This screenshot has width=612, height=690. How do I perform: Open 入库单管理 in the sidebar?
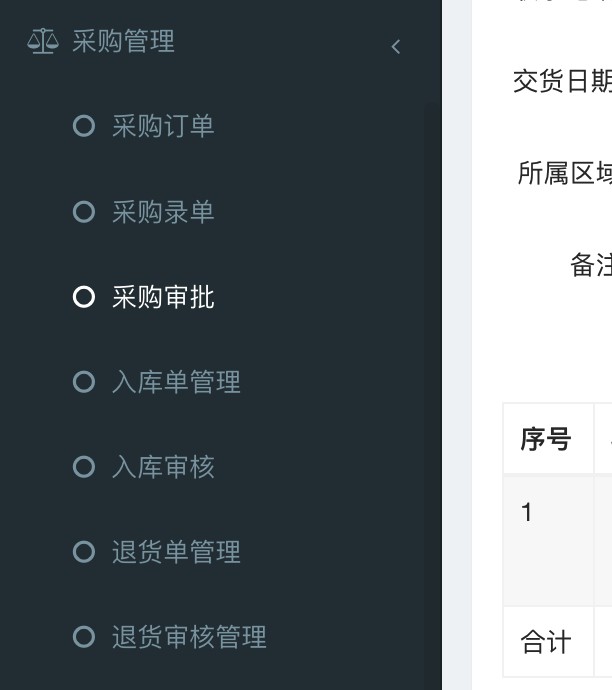[x=176, y=382]
